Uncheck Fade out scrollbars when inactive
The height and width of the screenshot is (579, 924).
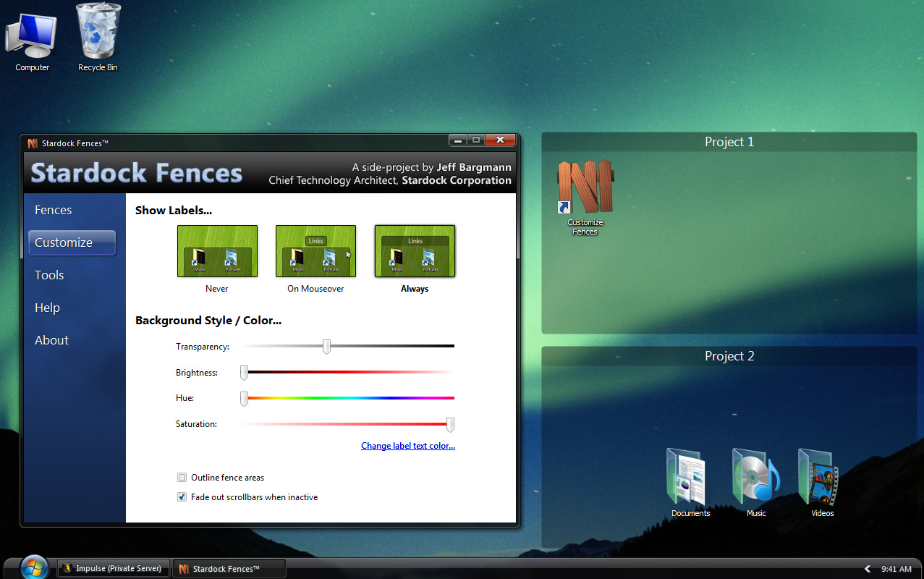pos(182,497)
